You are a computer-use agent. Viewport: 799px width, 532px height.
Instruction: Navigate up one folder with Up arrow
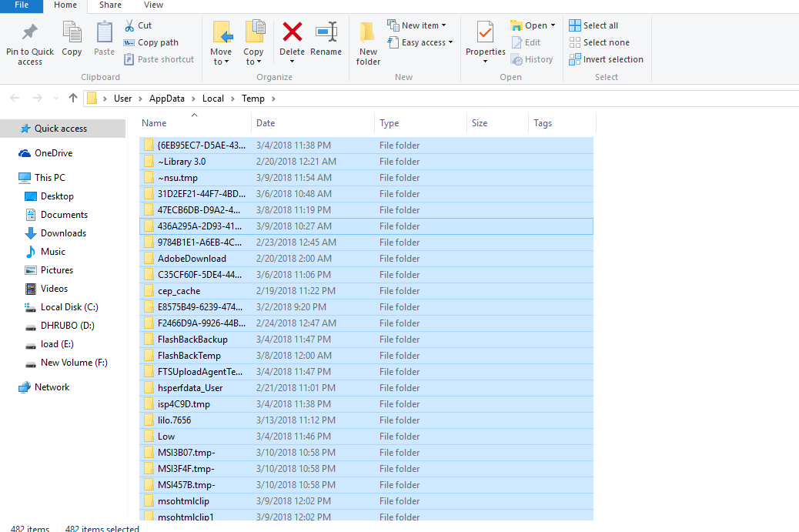[x=73, y=98]
